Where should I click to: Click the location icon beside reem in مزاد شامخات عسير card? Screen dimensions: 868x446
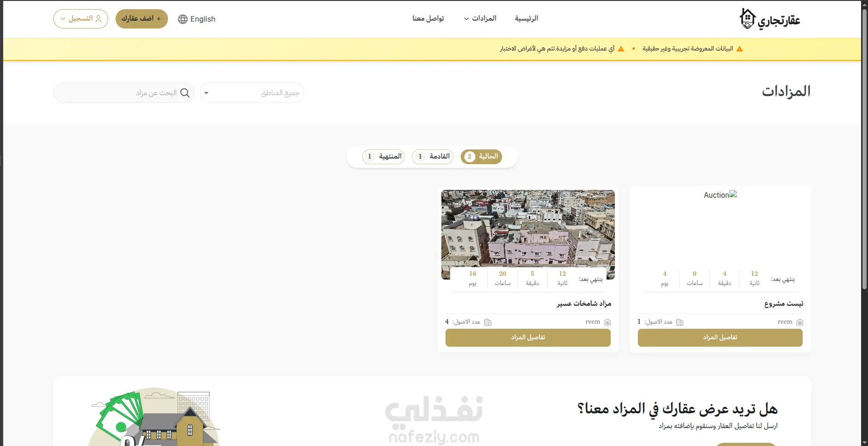coord(608,322)
